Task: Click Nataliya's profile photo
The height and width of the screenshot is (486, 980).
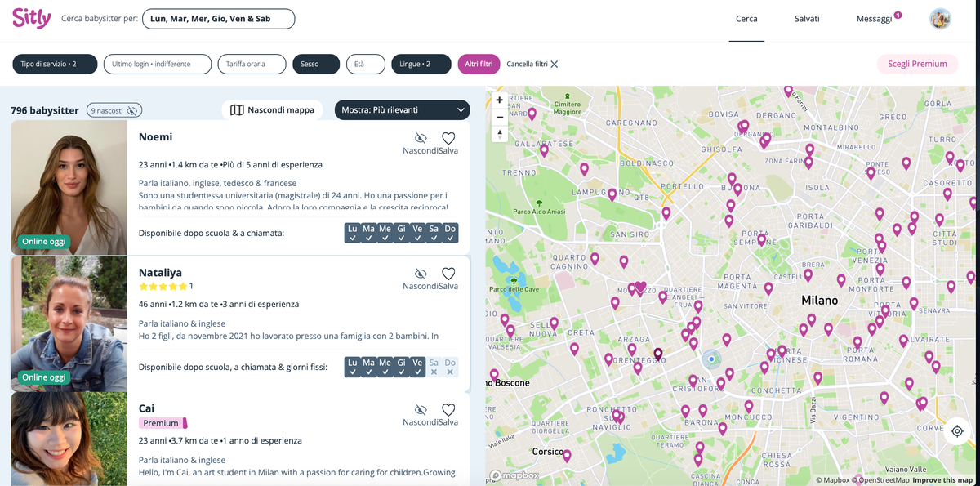Action: coord(69,323)
